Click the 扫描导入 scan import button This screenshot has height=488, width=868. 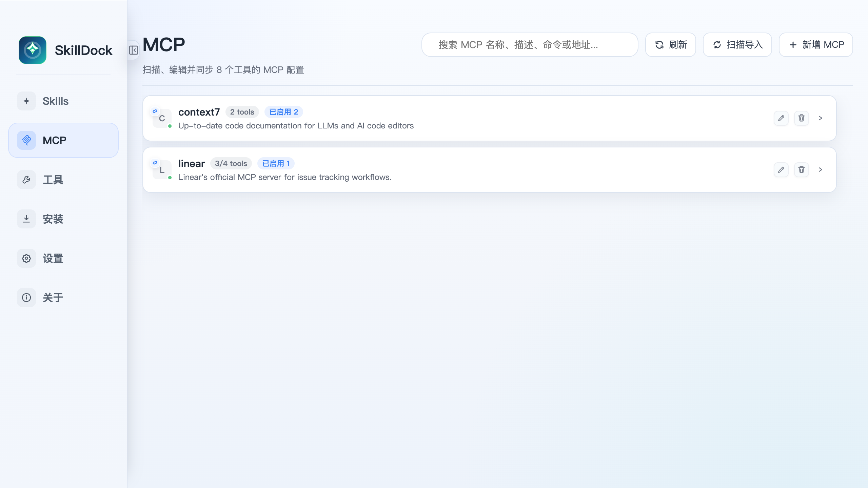coord(737,45)
